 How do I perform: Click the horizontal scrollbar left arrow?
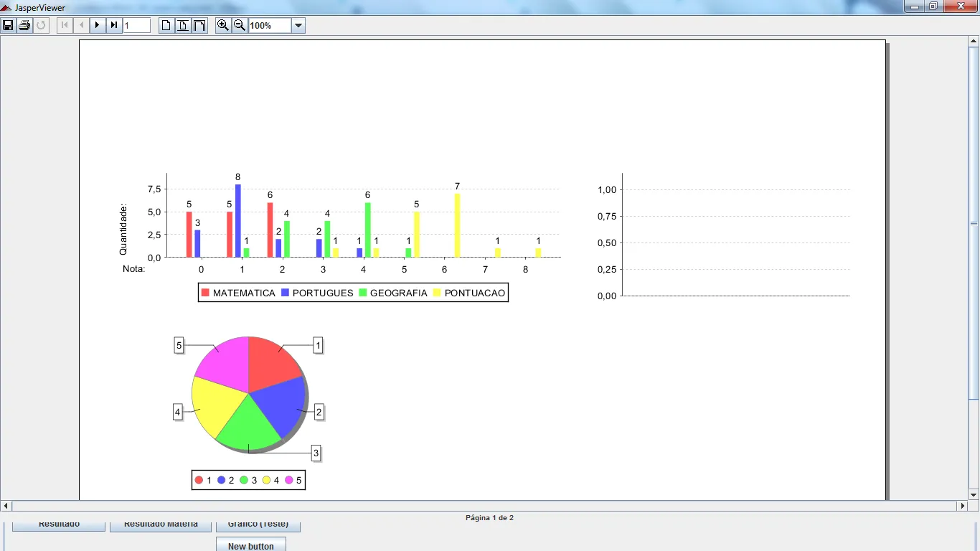[x=6, y=506]
